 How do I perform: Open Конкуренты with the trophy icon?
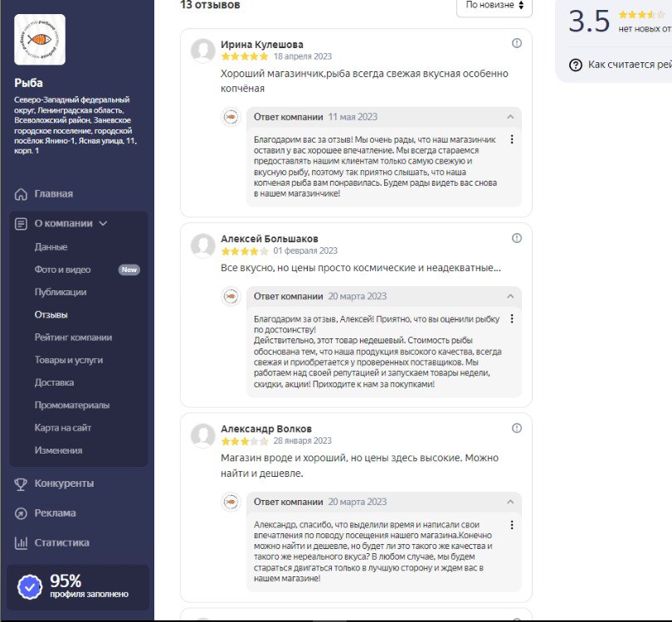pyautogui.click(x=63, y=484)
